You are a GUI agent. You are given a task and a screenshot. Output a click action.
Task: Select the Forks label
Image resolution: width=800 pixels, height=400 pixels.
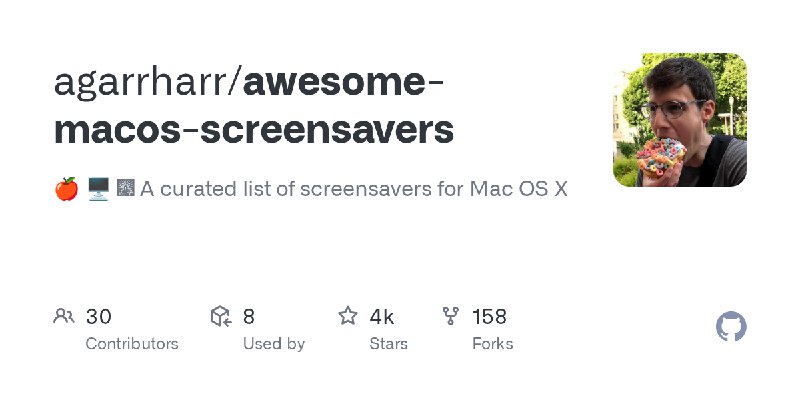click(492, 343)
